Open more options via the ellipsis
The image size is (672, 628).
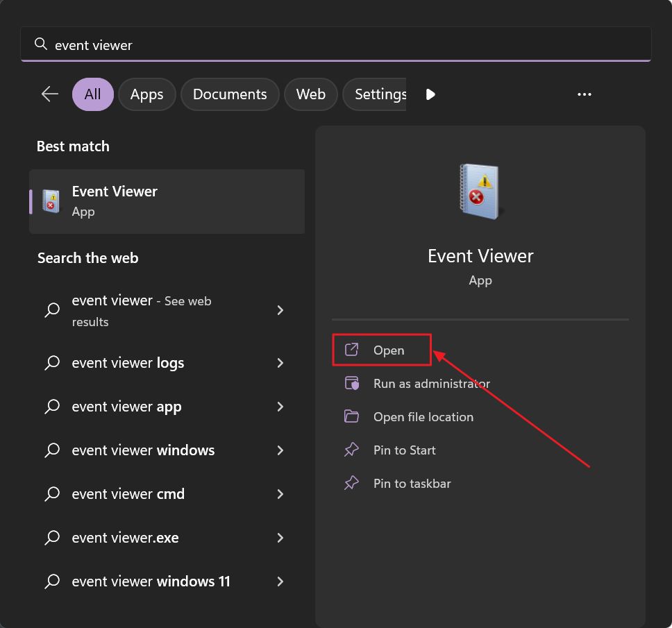tap(584, 94)
